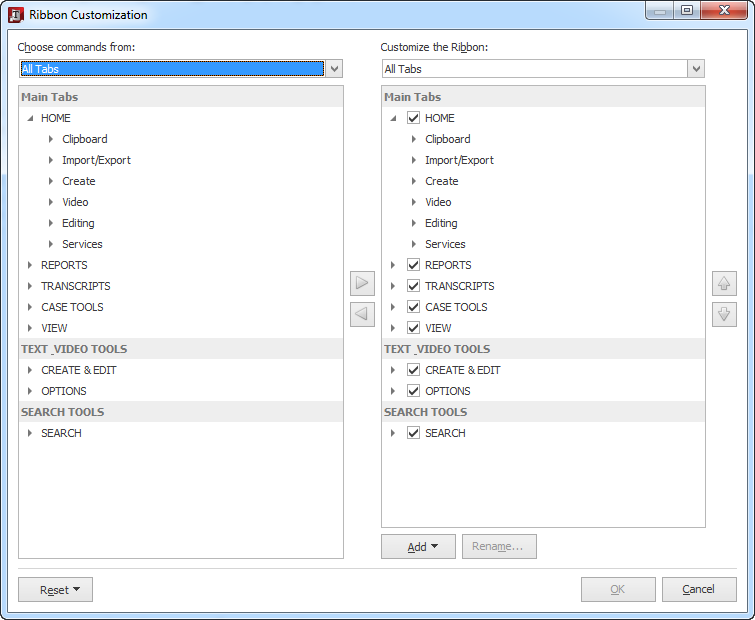755x620 pixels.
Task: Click the OK button
Action: [618, 589]
